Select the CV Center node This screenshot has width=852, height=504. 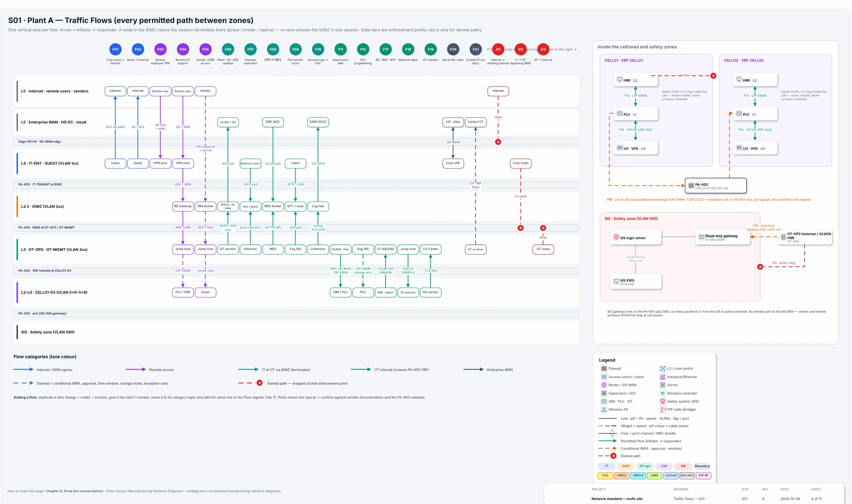click(430, 250)
